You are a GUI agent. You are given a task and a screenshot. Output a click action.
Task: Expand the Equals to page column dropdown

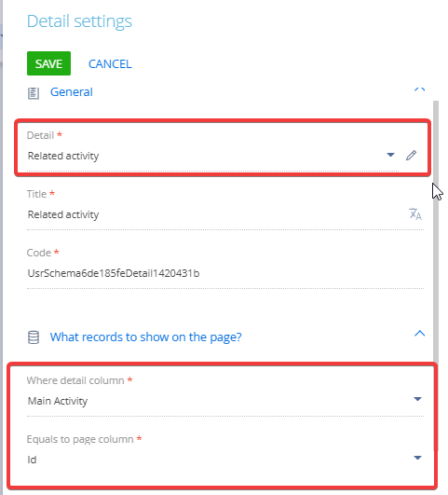coord(417,458)
